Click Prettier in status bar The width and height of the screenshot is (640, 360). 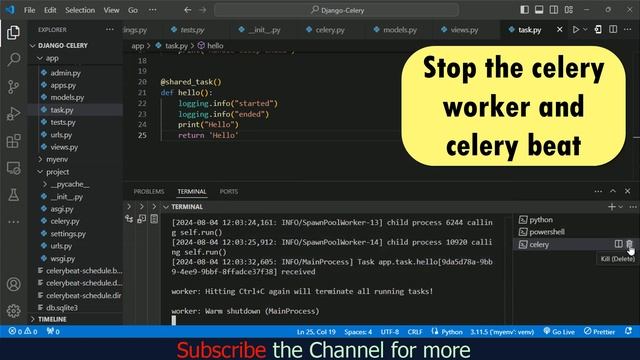coord(599,331)
